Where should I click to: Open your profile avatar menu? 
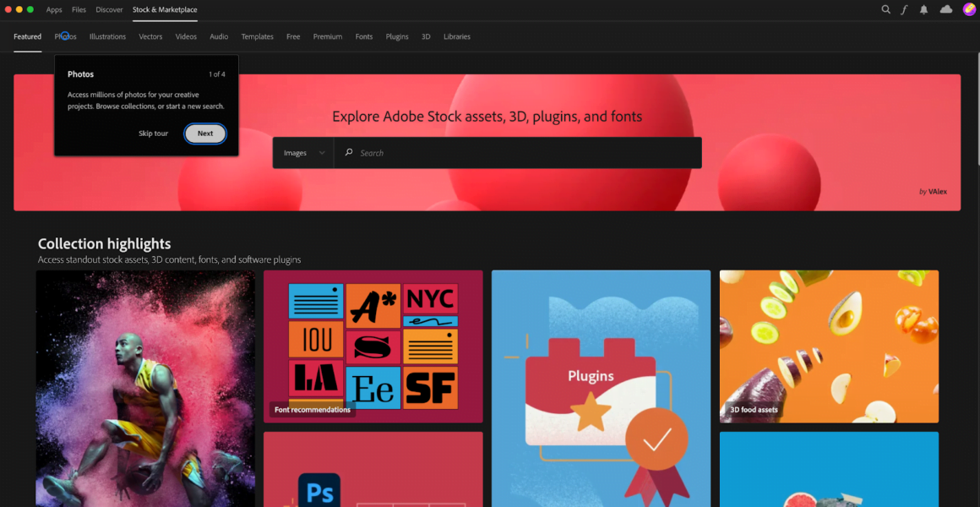[x=968, y=9]
